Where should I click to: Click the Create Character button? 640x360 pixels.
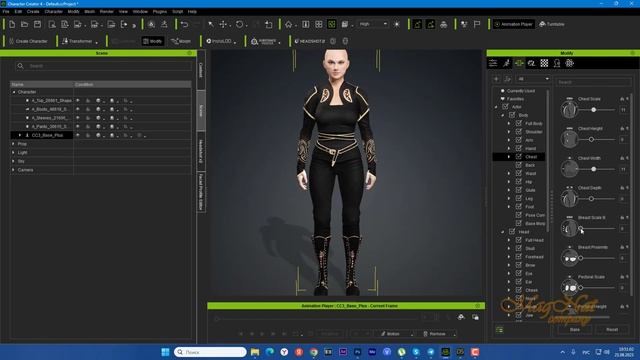tap(28, 41)
